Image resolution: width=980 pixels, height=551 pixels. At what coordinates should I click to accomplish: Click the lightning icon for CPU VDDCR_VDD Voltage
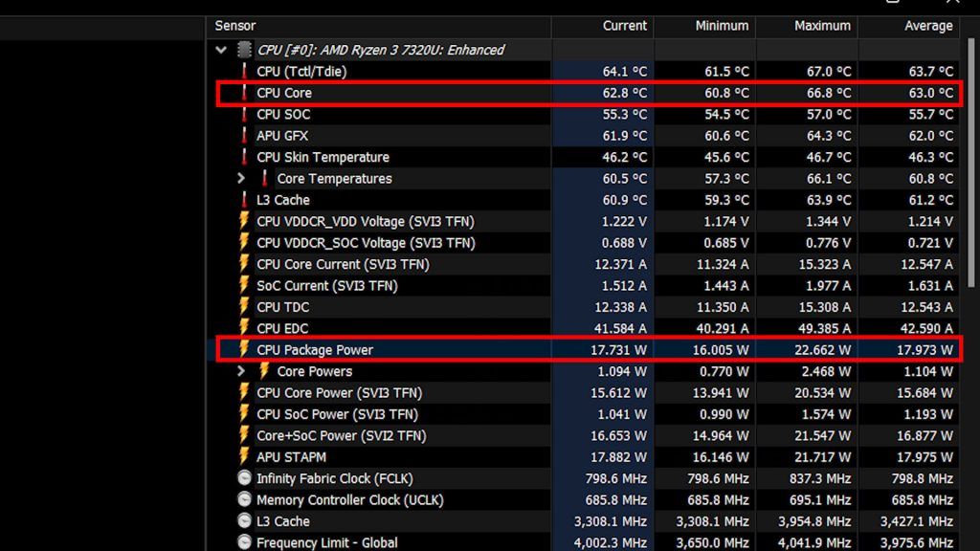(244, 221)
